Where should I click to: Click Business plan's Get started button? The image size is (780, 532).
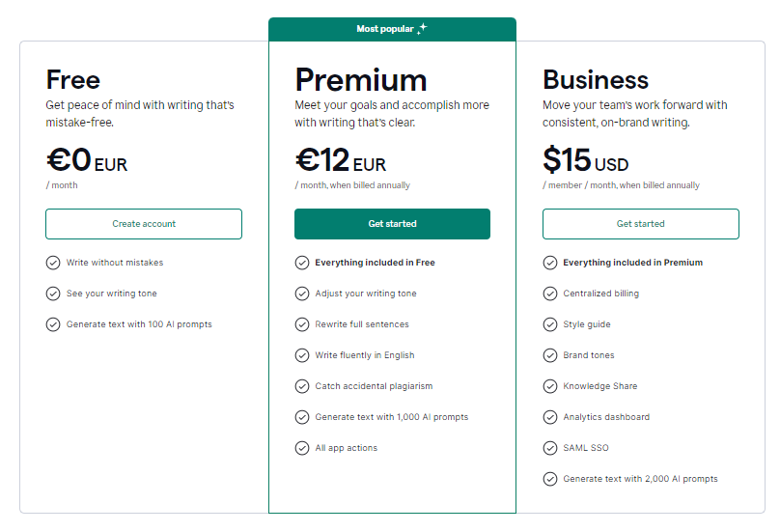[x=641, y=224]
